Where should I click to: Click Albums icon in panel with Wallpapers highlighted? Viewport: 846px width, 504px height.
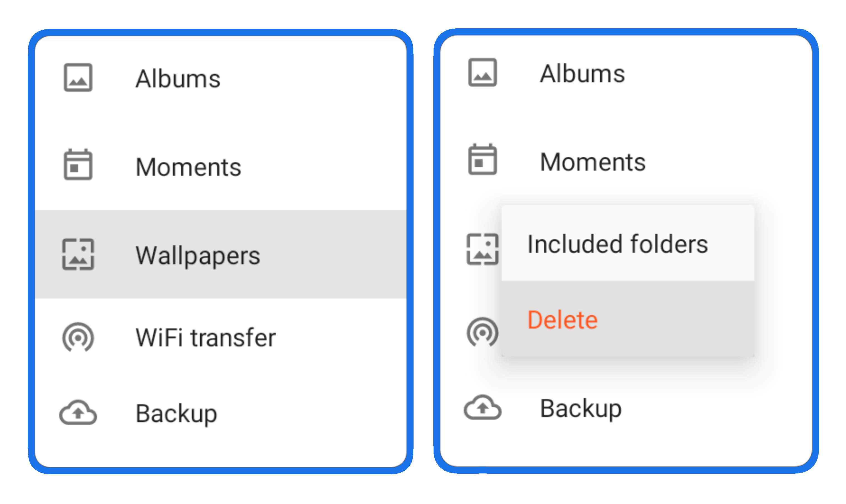78,78
